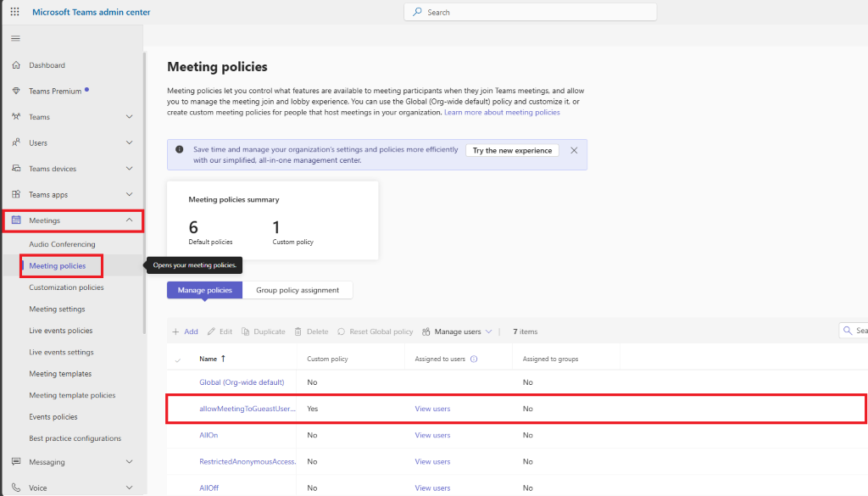The height and width of the screenshot is (496, 868).
Task: Click the Teams devices icon
Action: coord(16,169)
